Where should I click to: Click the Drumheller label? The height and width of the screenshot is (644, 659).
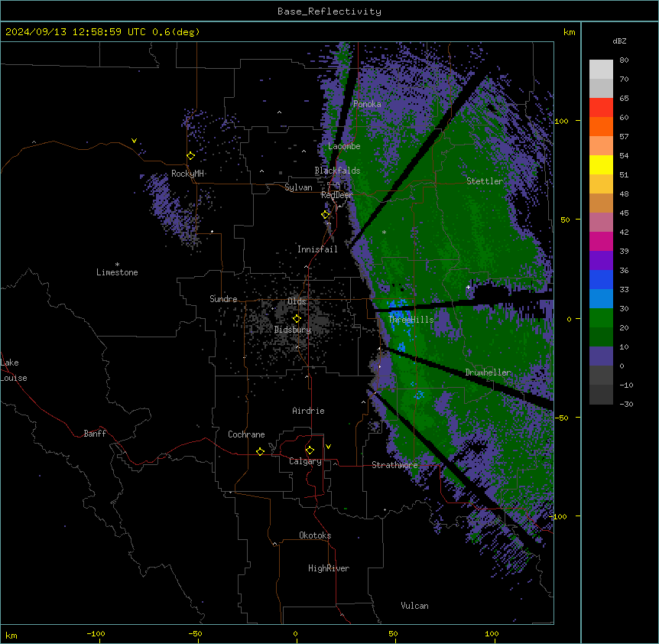click(x=488, y=372)
